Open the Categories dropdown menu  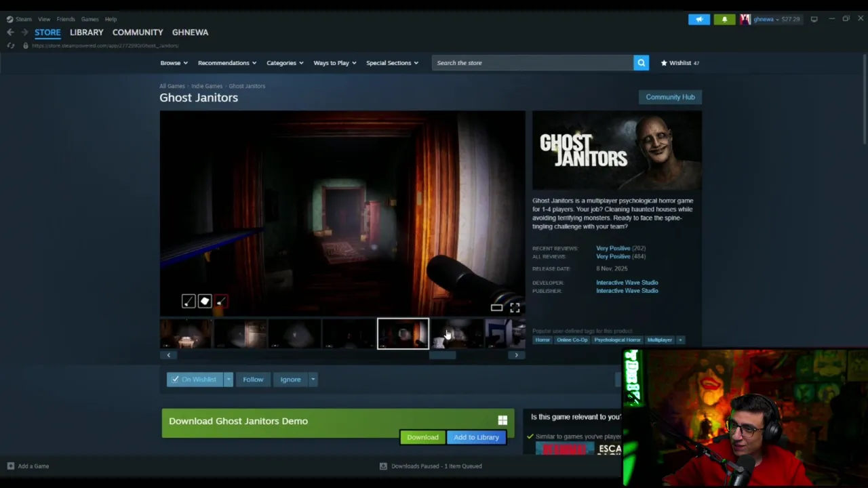(x=285, y=63)
